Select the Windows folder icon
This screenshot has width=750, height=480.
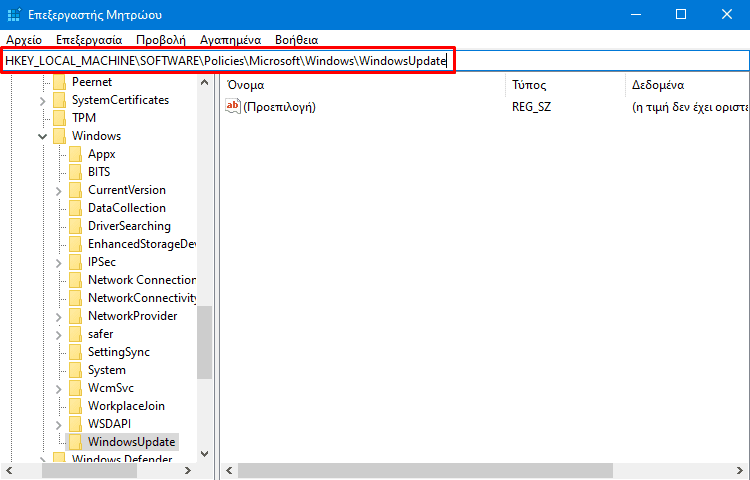click(59, 136)
